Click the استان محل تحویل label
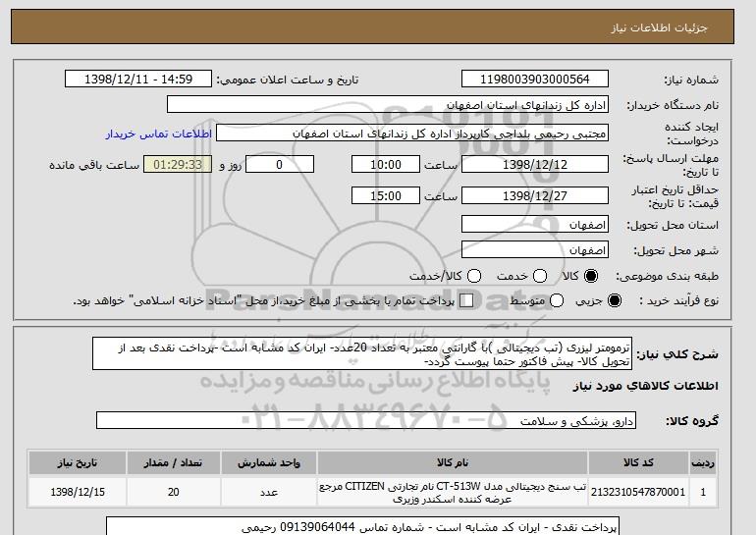756x535 pixels. click(673, 225)
